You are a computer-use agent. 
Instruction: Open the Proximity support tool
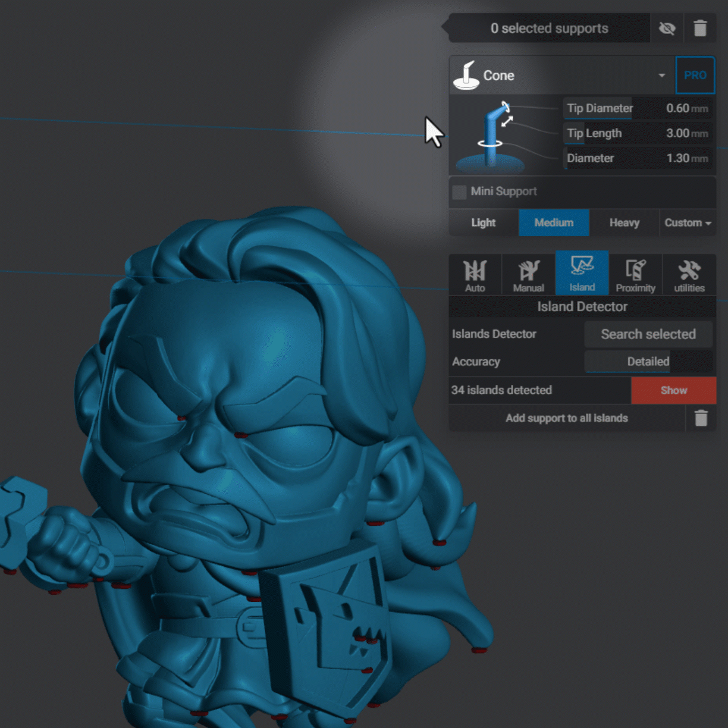(x=635, y=274)
